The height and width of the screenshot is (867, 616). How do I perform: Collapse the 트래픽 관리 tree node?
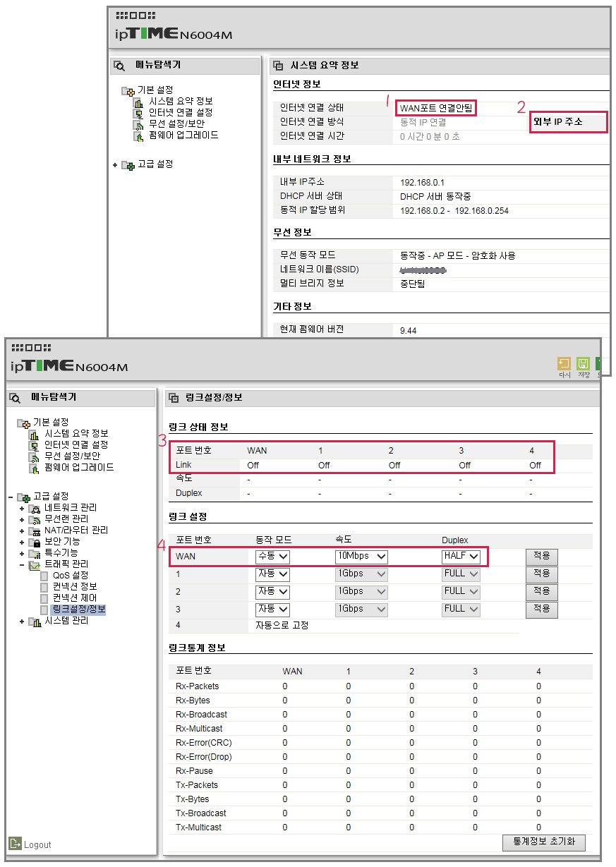coord(22,564)
